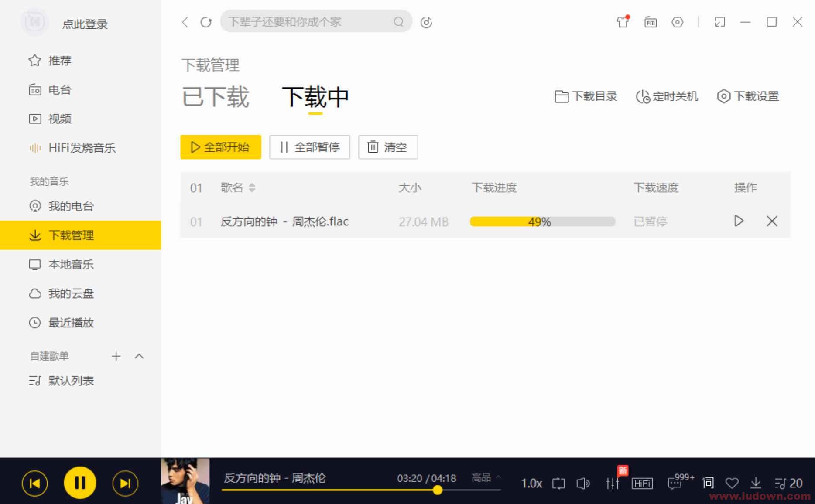Collapse the 自建歌单 section
This screenshot has height=504, width=815.
tap(139, 356)
